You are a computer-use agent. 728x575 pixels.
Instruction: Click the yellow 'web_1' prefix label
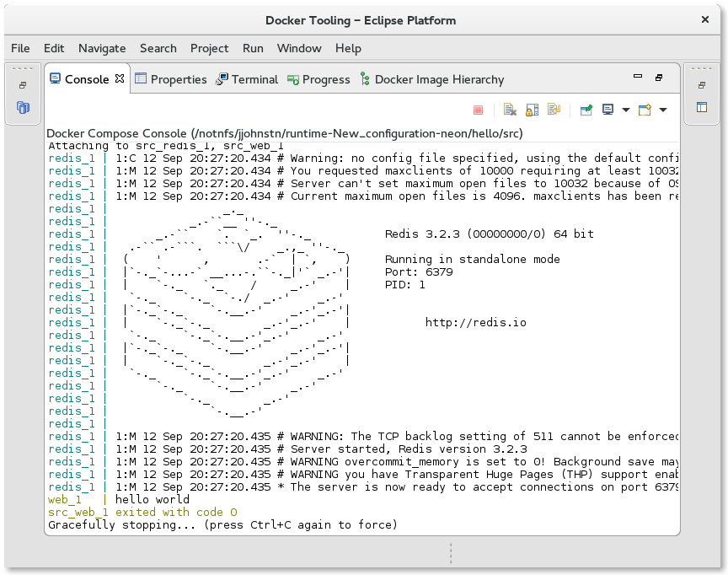pos(65,499)
